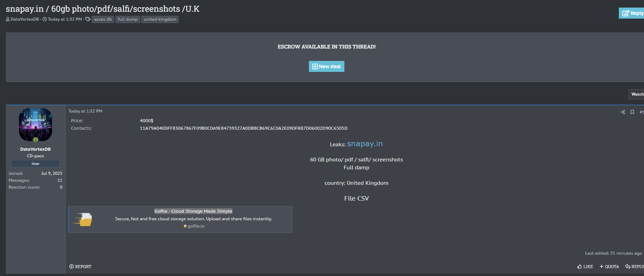Viewport: 644px width, 276px height.
Task: Click the share icon on the post
Action: (623, 112)
